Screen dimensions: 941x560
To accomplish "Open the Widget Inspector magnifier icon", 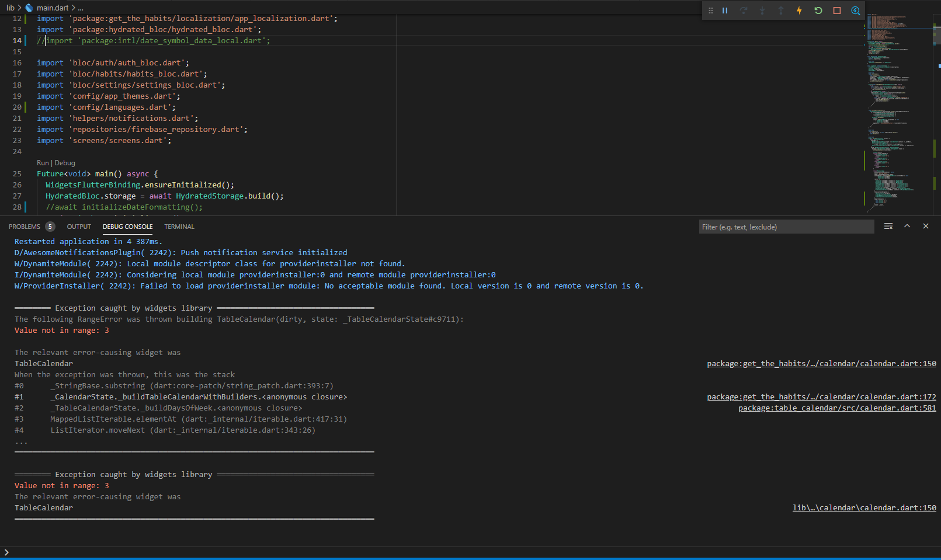I will click(x=855, y=10).
